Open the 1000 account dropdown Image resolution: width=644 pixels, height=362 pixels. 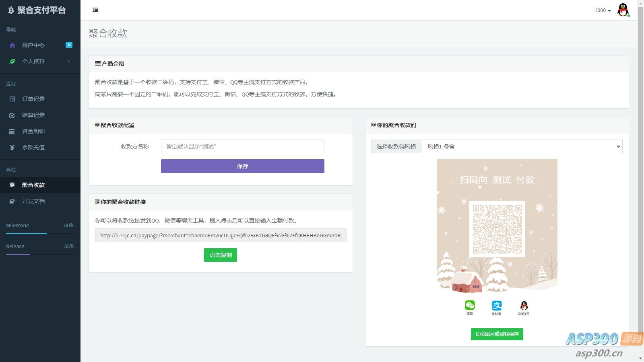point(602,10)
